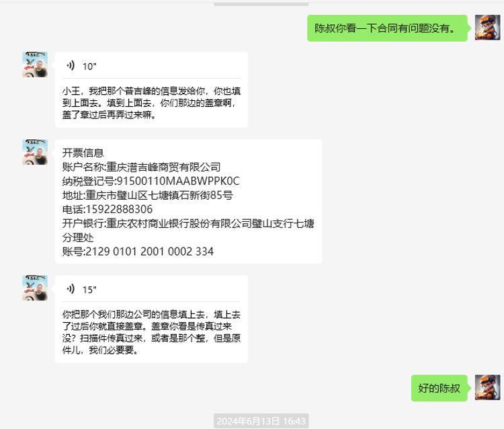Play the 15-second voice message icon

point(71,289)
